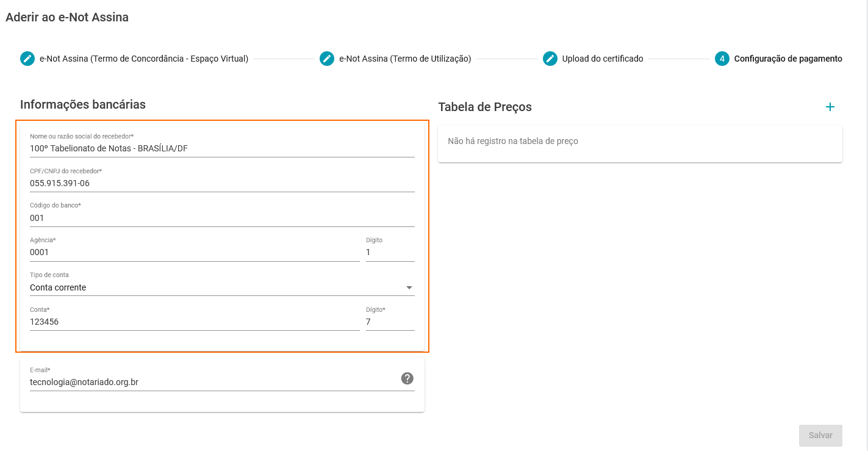Open Termo de Concordância - Espaço Virtual step
Viewport: 868px width, 451px height.
point(144,59)
